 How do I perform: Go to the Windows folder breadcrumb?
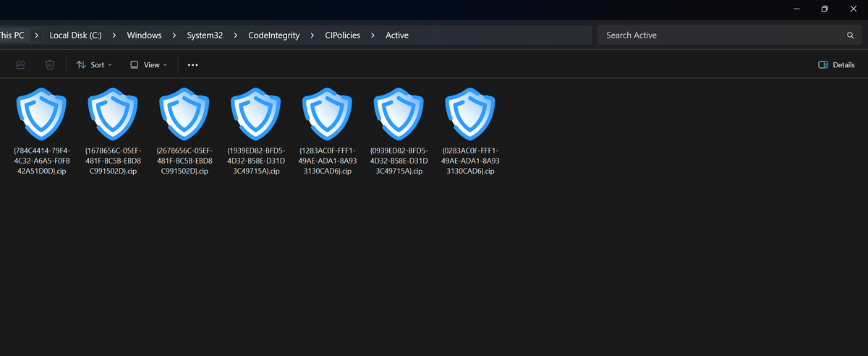(144, 35)
